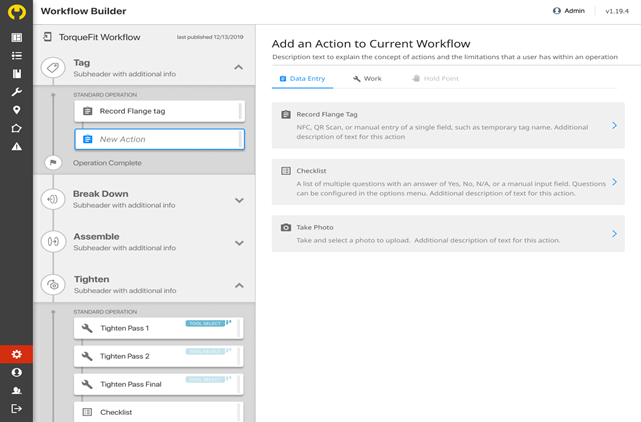Open the location pin icon in sidebar
This screenshot has height=422, width=641.
tap(16, 110)
